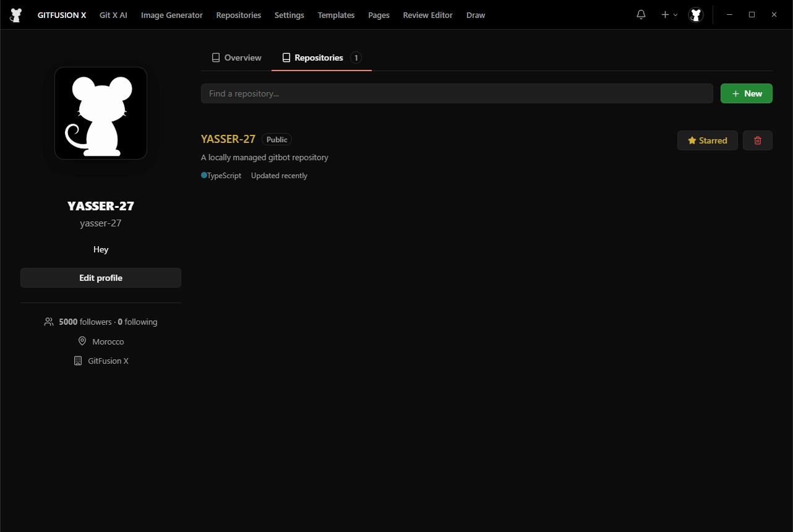Viewport: 793px width, 532px height.
Task: Click the large profile avatar picture
Action: tap(101, 113)
